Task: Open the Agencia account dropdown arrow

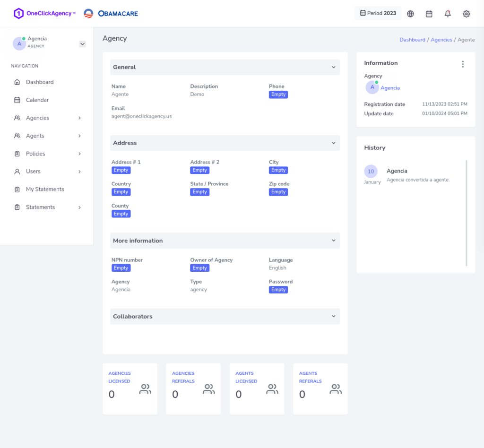Action: 82,44
